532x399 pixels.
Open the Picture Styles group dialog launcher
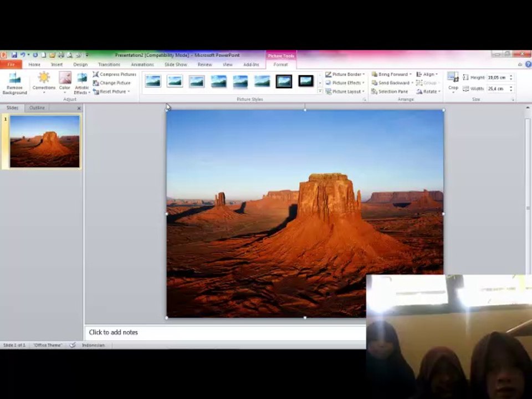364,100
